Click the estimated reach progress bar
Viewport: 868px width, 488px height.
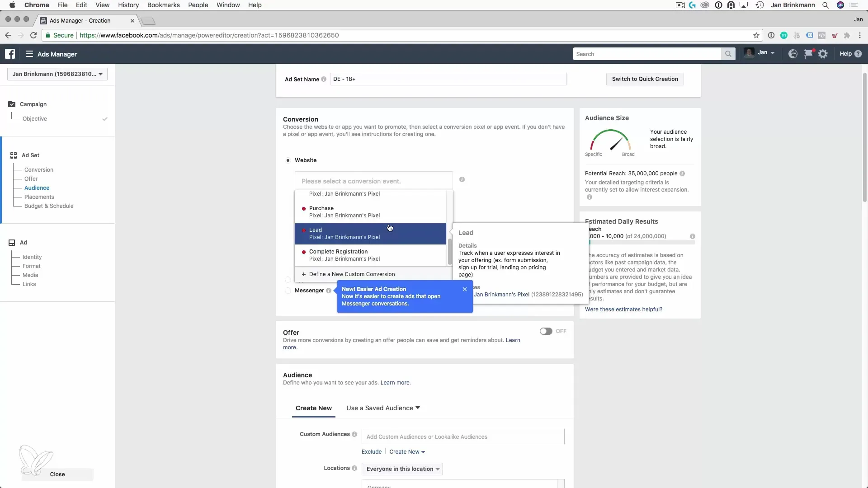[x=642, y=243]
